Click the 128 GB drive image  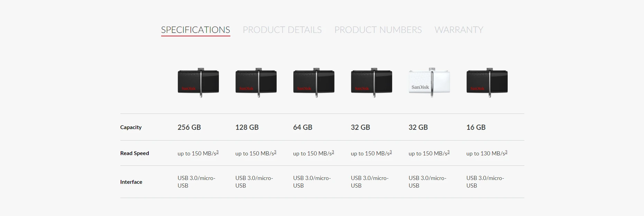[x=256, y=82]
